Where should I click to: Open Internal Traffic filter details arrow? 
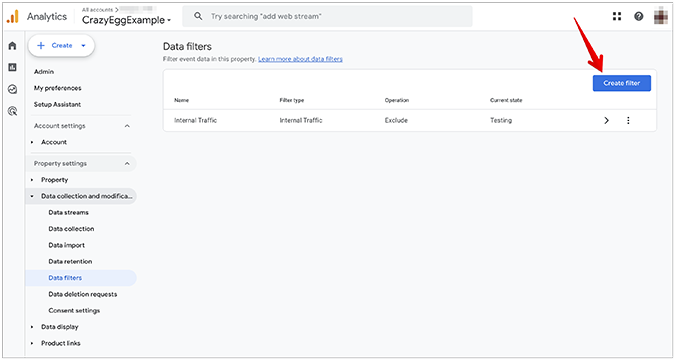607,121
